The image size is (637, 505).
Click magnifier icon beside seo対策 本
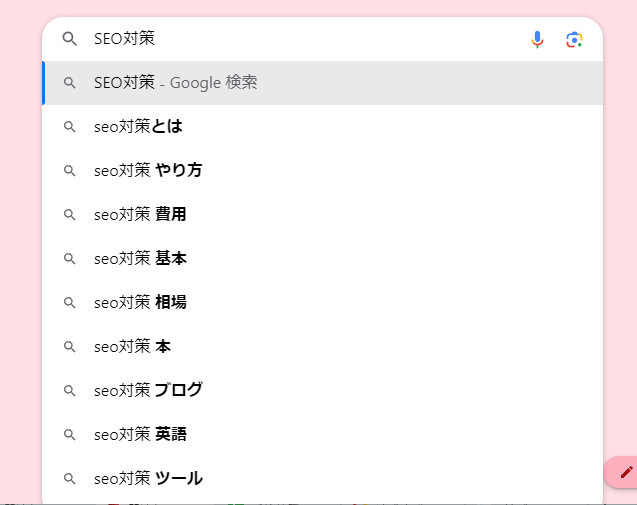click(x=69, y=347)
